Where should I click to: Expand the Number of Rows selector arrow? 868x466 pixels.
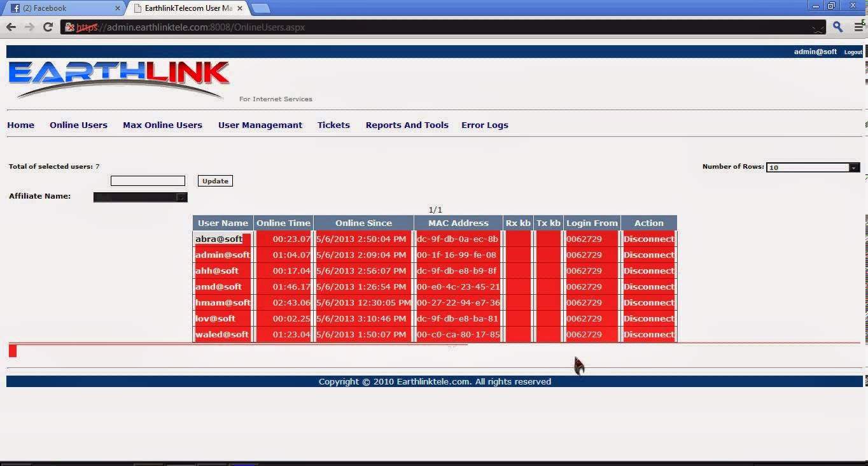pos(854,167)
